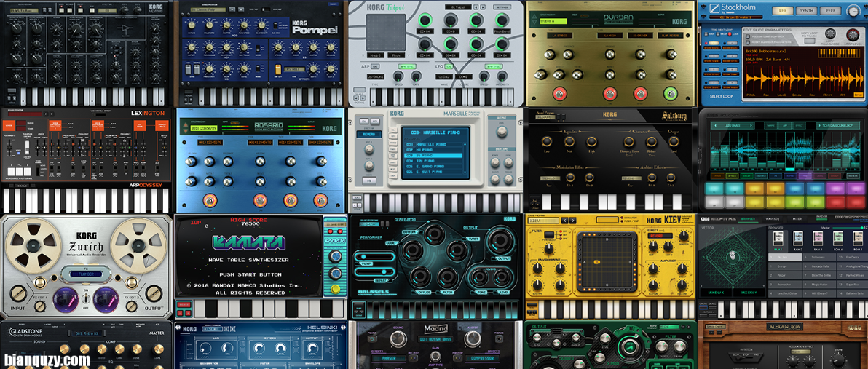Stomp the leftmost orange footswitch on Rosario
Screen dimensions: 868x369
(x=209, y=200)
